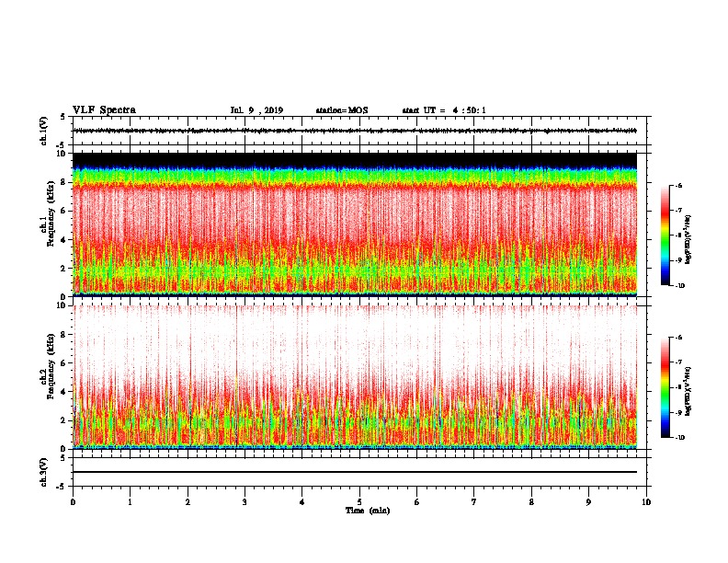Click the "-8" label on ch.2 colorbar
This screenshot has height=563, width=728.
pos(678,387)
